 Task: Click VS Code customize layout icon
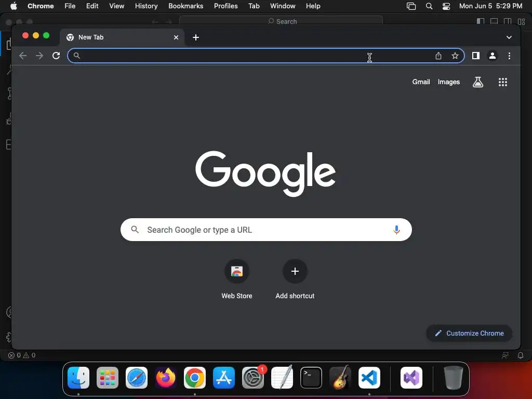pos(522,21)
